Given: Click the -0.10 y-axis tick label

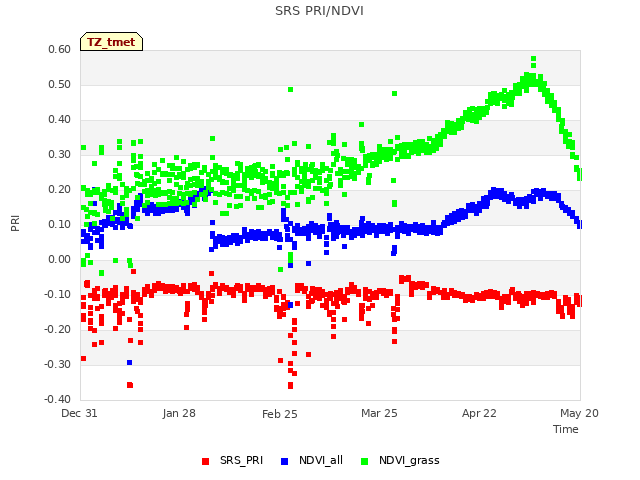Looking at the screenshot, I should pyautogui.click(x=58, y=294).
